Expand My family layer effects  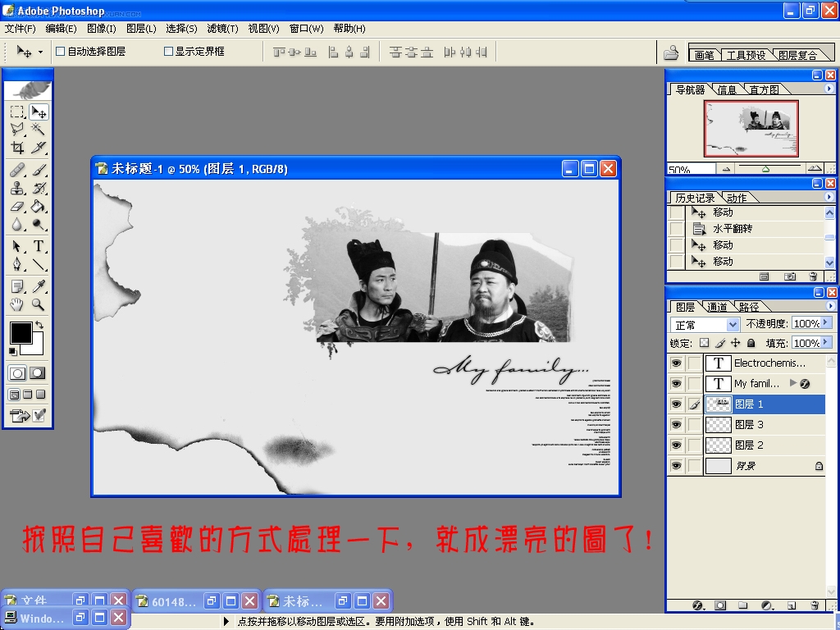coord(793,383)
